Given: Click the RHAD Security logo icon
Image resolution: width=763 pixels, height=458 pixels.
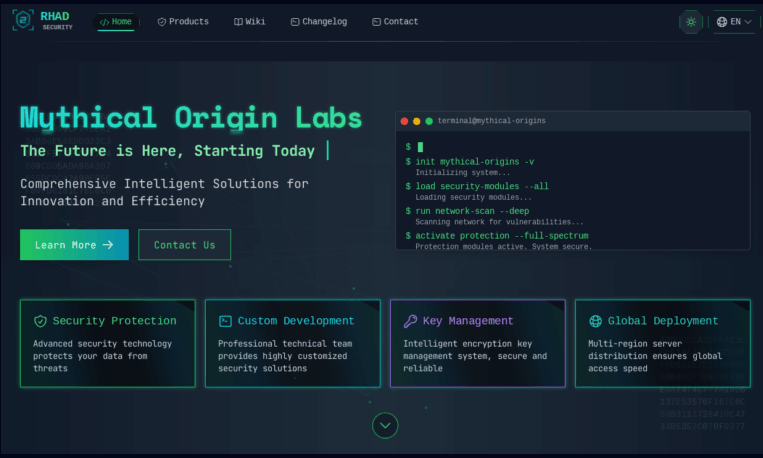Looking at the screenshot, I should tap(23, 21).
